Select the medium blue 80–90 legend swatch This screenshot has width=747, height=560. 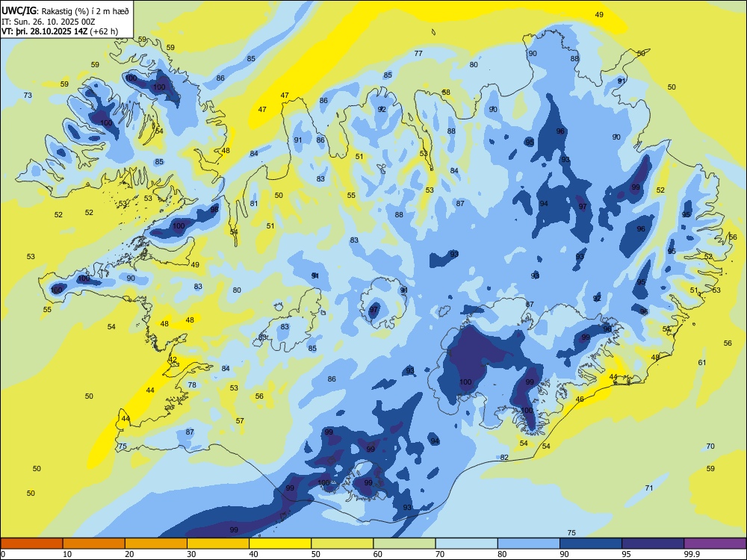click(x=529, y=544)
